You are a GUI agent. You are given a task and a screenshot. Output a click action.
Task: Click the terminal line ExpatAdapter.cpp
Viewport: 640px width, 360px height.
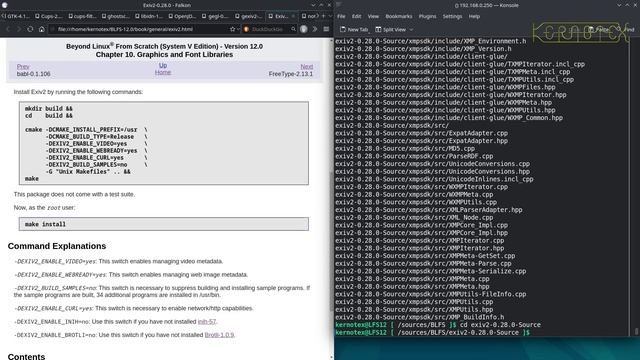click(422, 133)
